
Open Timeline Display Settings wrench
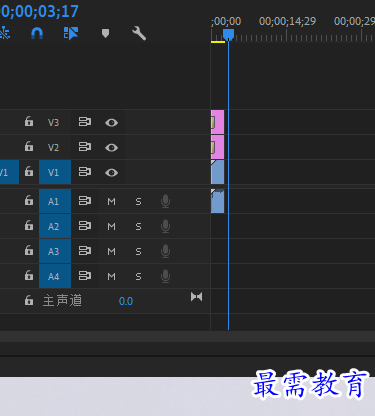(x=139, y=33)
